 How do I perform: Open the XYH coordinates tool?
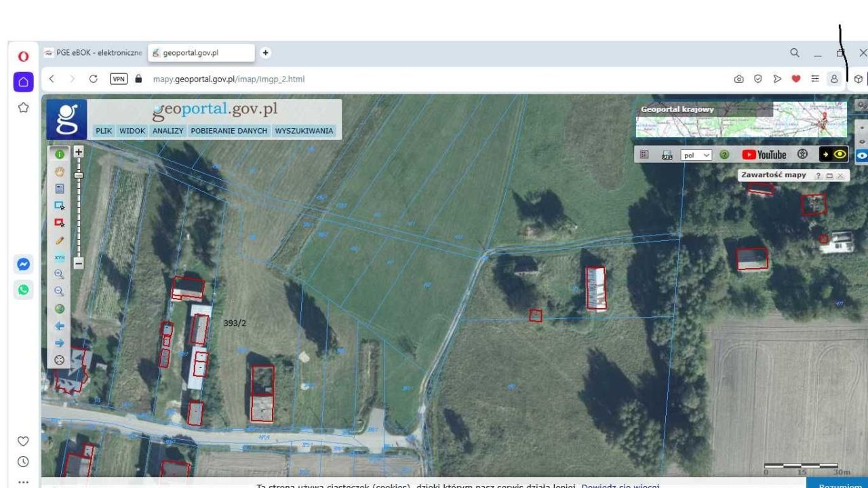59,258
